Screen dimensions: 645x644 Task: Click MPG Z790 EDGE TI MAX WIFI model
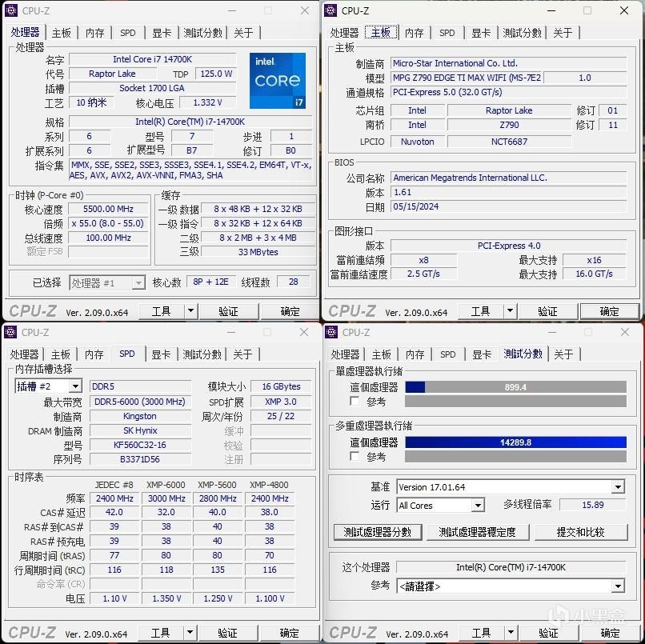click(x=467, y=78)
